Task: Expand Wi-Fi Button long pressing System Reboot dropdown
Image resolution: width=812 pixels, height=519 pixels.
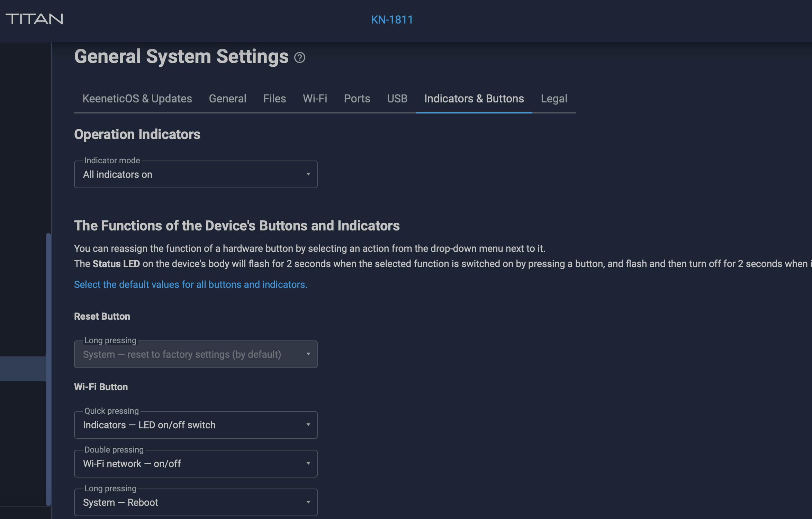Action: point(196,502)
